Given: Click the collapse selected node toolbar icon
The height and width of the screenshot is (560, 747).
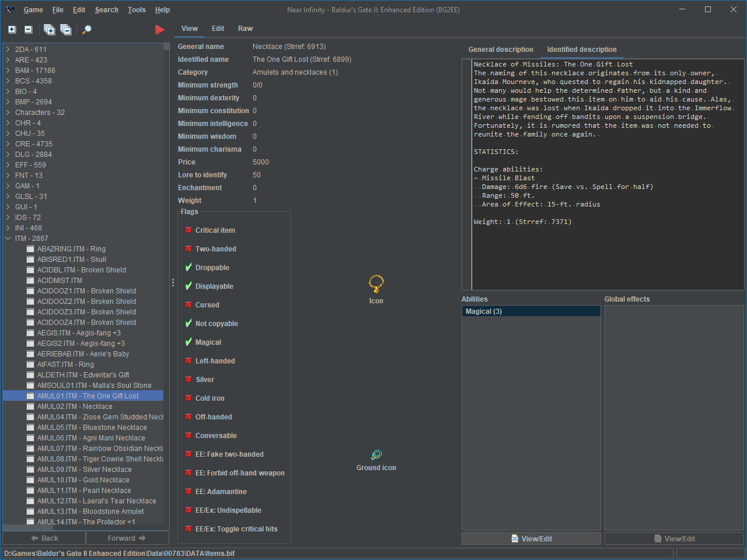Looking at the screenshot, I should 28,29.
